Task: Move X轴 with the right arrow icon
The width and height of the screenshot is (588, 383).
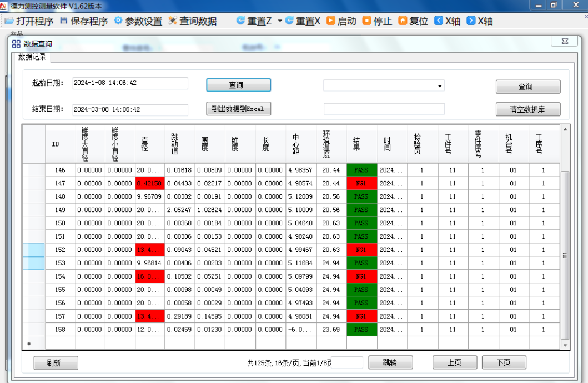Action: click(x=471, y=21)
